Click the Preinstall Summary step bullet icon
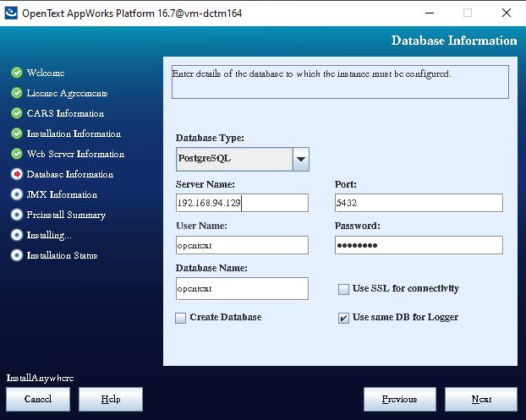526x420 pixels. [x=17, y=215]
